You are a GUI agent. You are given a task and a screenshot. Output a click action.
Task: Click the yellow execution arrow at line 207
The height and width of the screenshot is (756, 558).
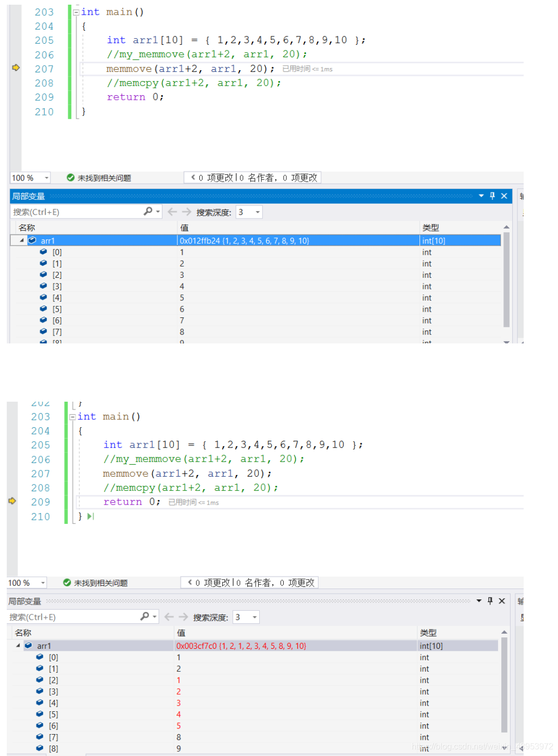(x=16, y=68)
